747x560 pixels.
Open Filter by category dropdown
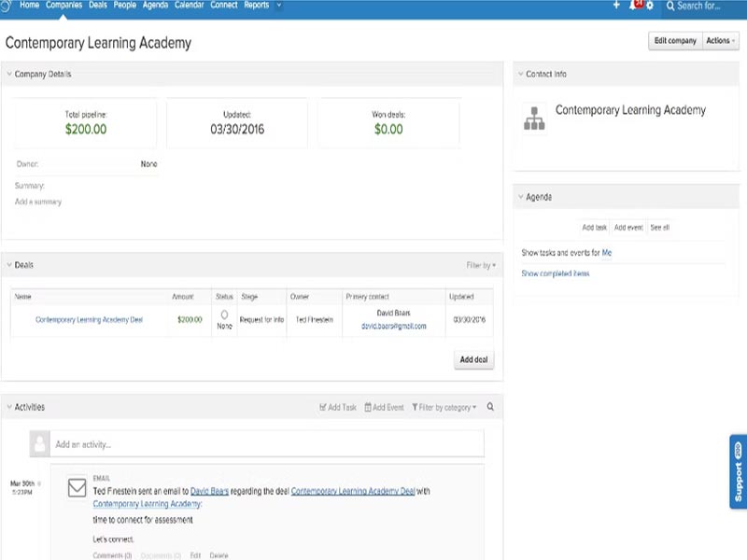point(444,408)
